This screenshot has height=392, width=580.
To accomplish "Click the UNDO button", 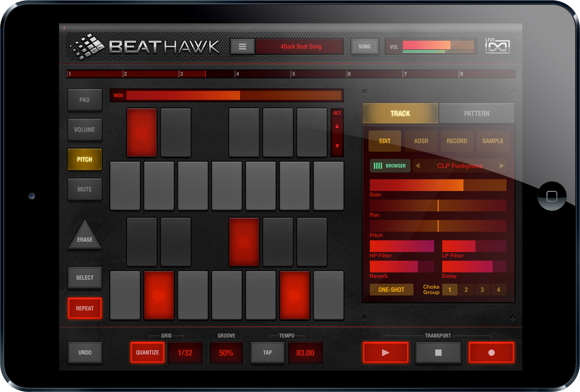I will (85, 353).
